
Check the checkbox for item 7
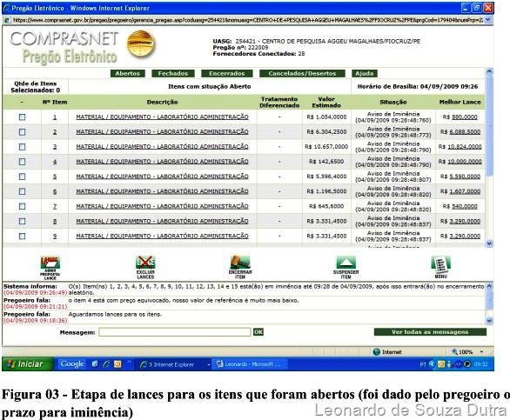(22, 206)
